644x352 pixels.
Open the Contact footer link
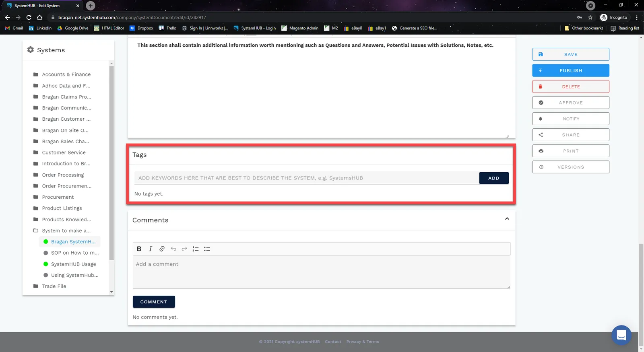(333, 342)
